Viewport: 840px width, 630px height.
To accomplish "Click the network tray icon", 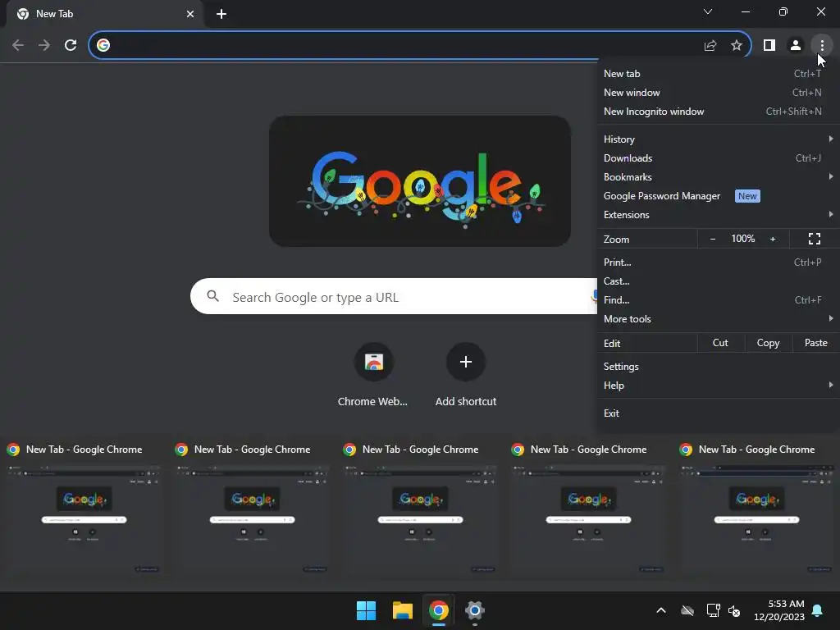I will point(713,610).
